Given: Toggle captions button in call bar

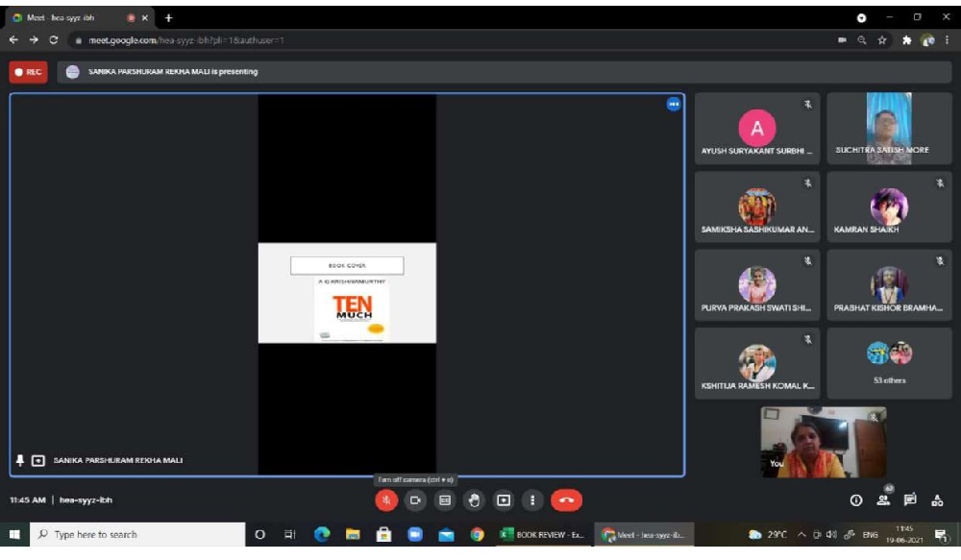Looking at the screenshot, I should tap(445, 500).
